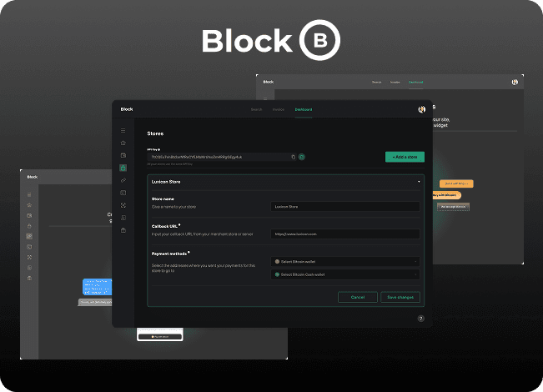Switch to Invoice tab in back right window
543x392 pixels.
[x=395, y=82]
